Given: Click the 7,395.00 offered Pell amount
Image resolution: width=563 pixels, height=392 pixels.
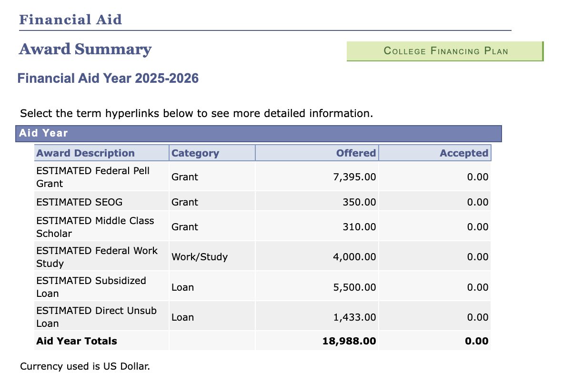Looking at the screenshot, I should click(x=354, y=177).
